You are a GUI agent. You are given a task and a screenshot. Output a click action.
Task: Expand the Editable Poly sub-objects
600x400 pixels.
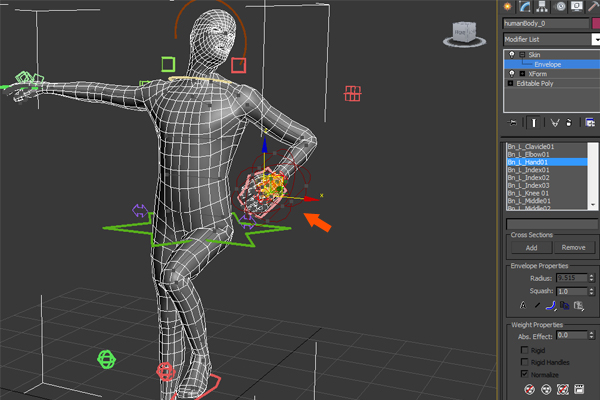point(510,83)
